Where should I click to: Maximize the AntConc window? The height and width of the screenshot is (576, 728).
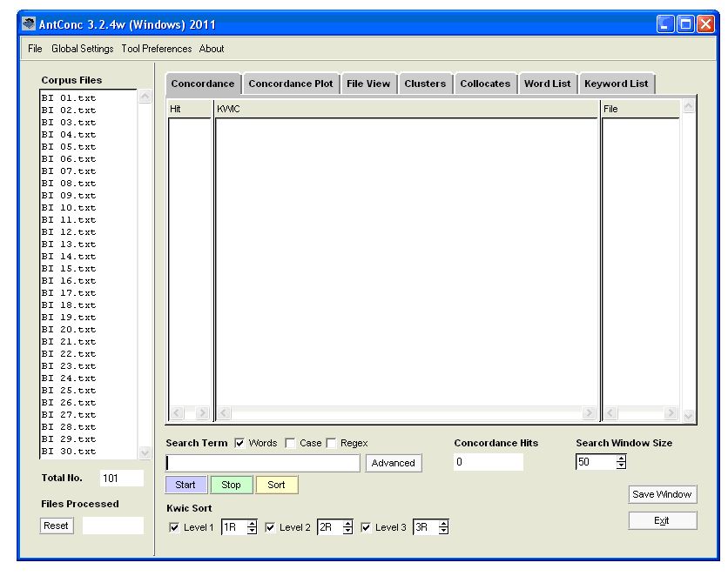(685, 23)
